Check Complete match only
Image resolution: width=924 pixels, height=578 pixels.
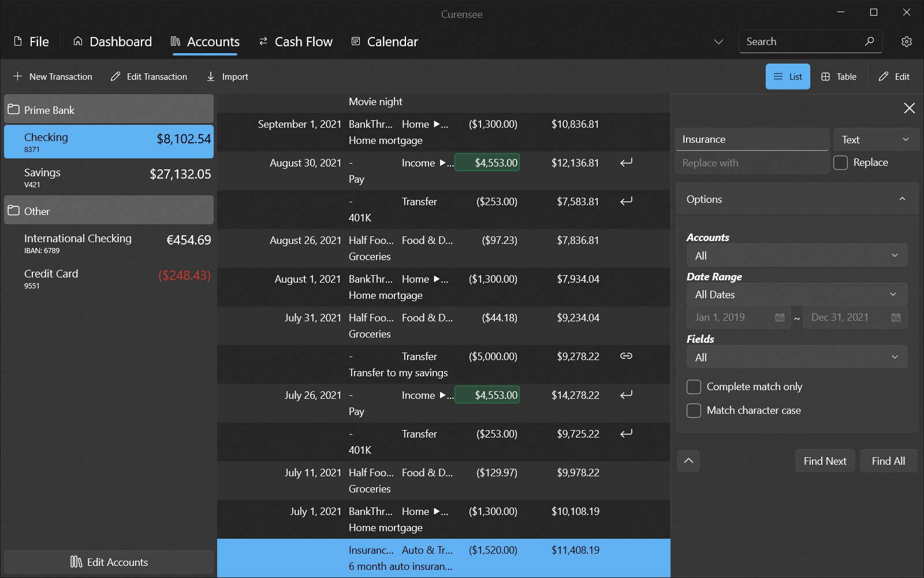(694, 387)
